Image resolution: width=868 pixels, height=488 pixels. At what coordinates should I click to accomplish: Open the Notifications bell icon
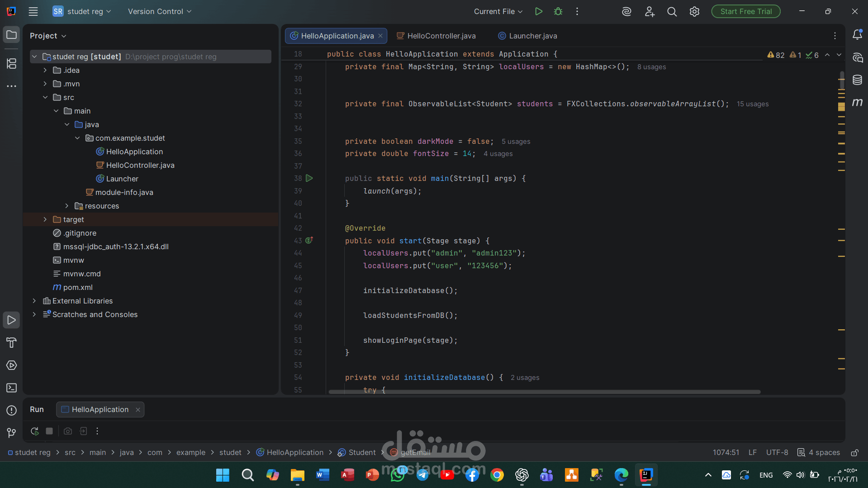[857, 35]
